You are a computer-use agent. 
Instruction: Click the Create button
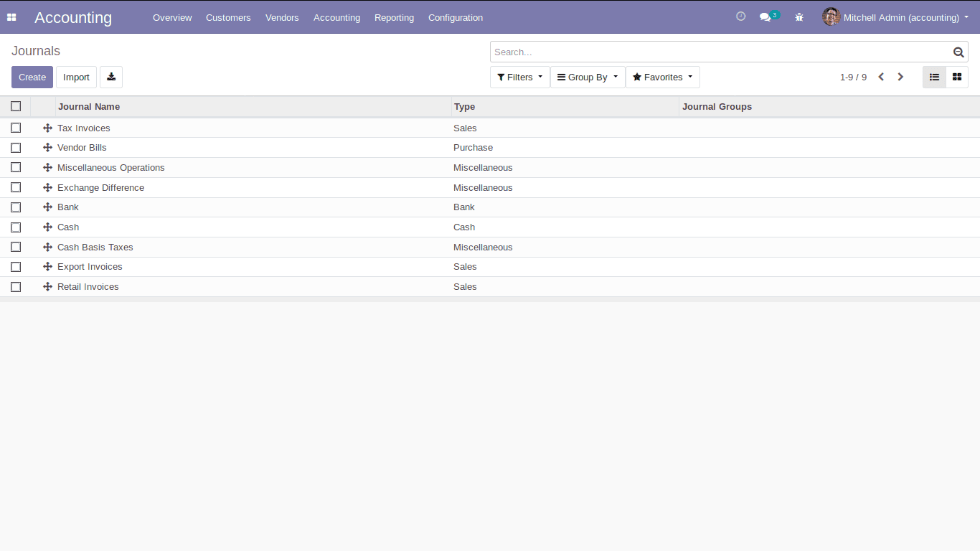click(x=32, y=77)
